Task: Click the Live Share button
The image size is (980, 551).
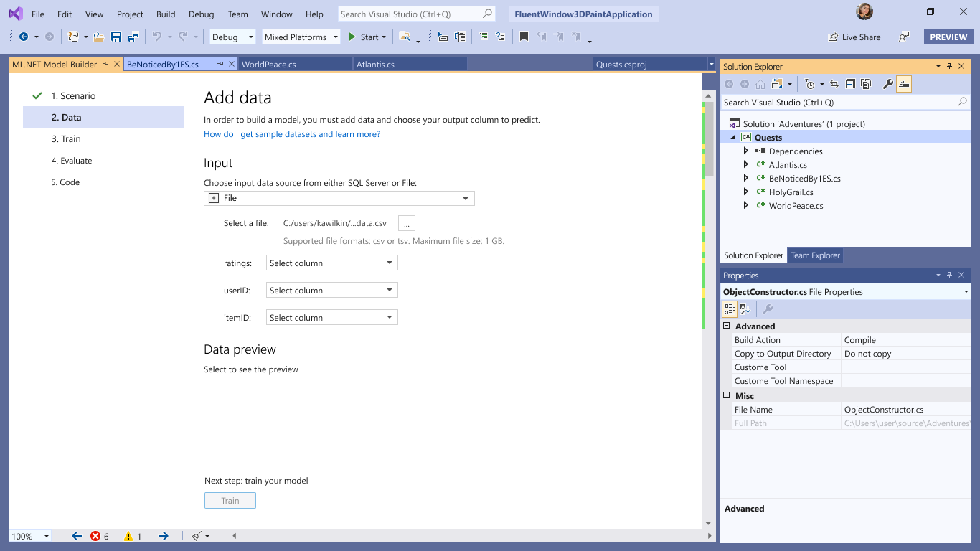Action: 854,37
